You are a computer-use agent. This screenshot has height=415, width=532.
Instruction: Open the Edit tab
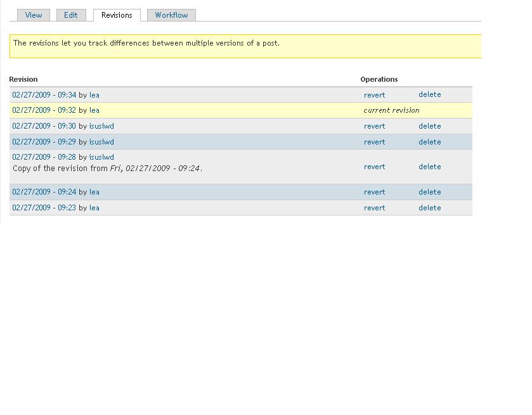coord(70,15)
